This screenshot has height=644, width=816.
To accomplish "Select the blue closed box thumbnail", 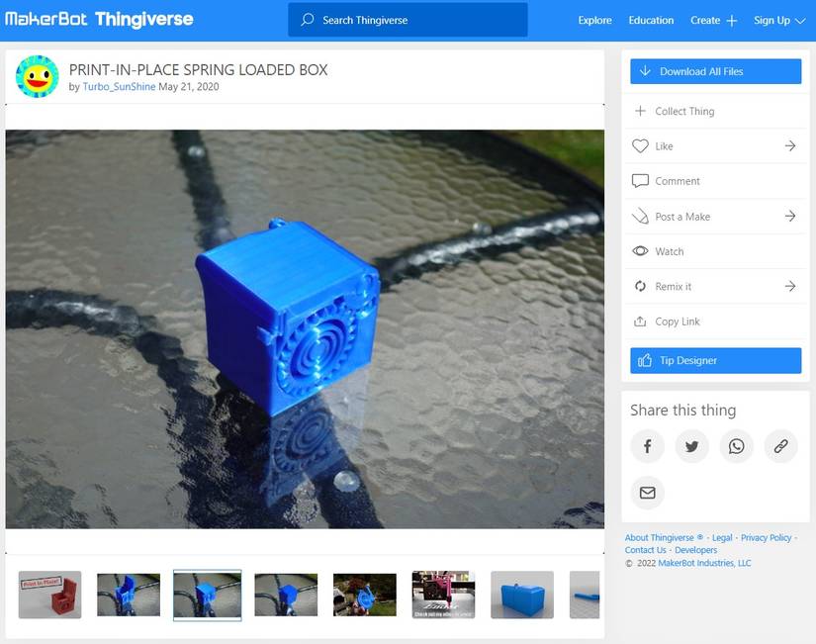I will pos(521,595).
